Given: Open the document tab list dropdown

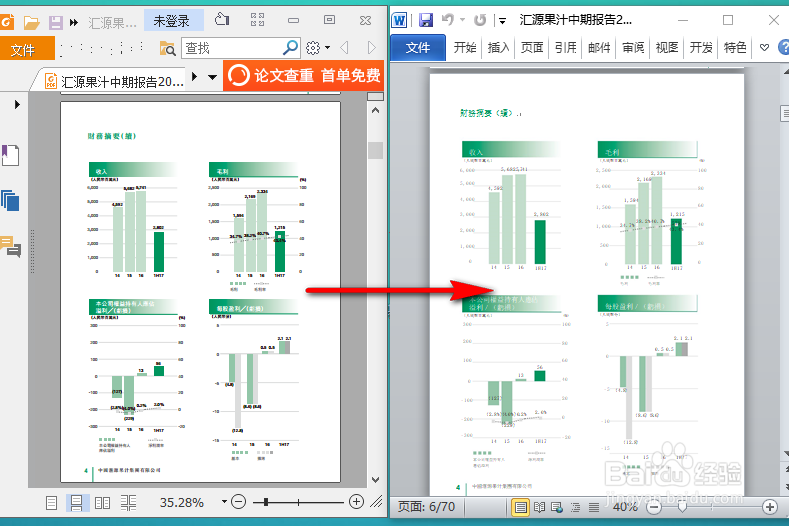Looking at the screenshot, I should pyautogui.click(x=212, y=78).
